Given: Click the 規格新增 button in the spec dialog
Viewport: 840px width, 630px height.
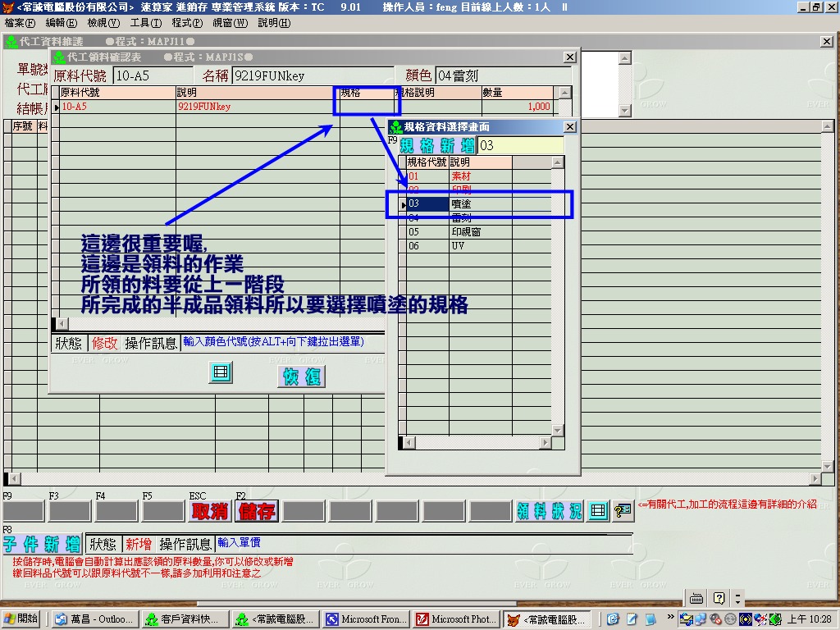Looking at the screenshot, I should [x=436, y=146].
